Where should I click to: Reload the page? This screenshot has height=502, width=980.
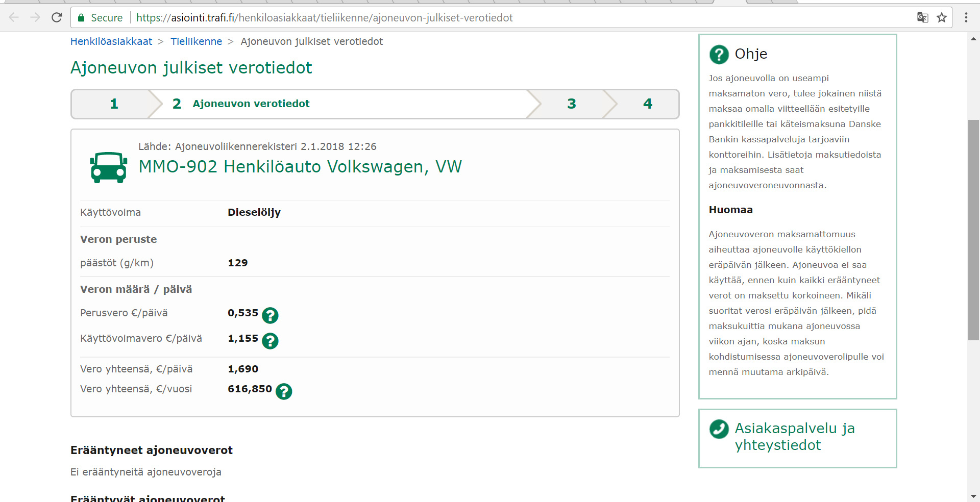pyautogui.click(x=57, y=18)
